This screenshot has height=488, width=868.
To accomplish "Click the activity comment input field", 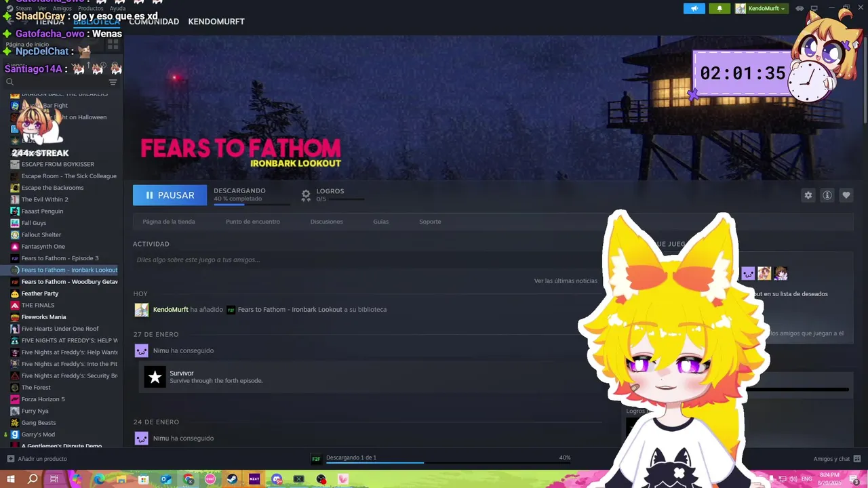I will click(366, 260).
